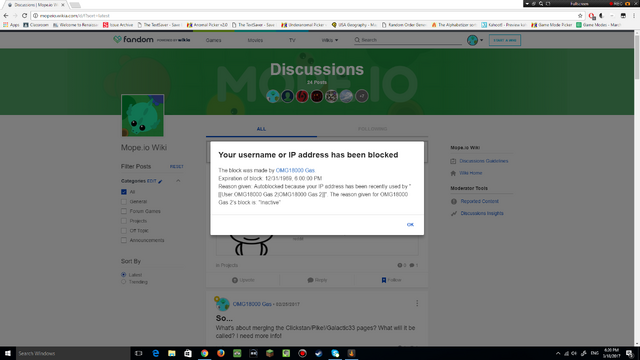The height and width of the screenshot is (360, 640).
Task: Open Discussions Guidelines link
Action: pos(484,161)
